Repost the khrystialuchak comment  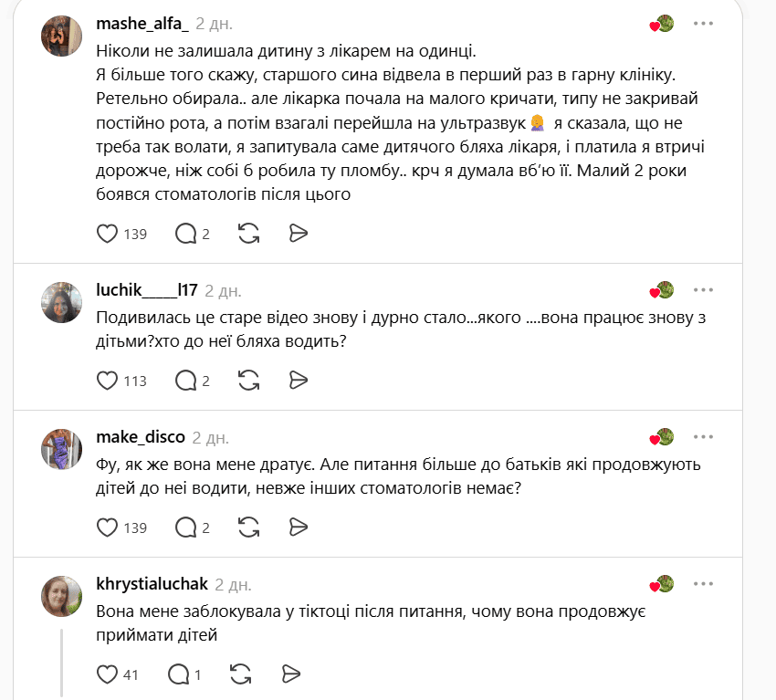pos(240,674)
